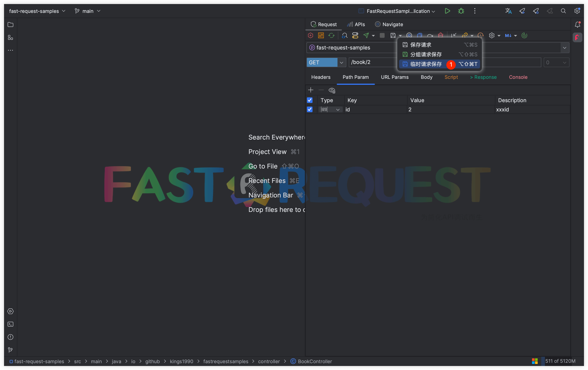
Task: Click the add parameter plus button
Action: click(x=311, y=90)
